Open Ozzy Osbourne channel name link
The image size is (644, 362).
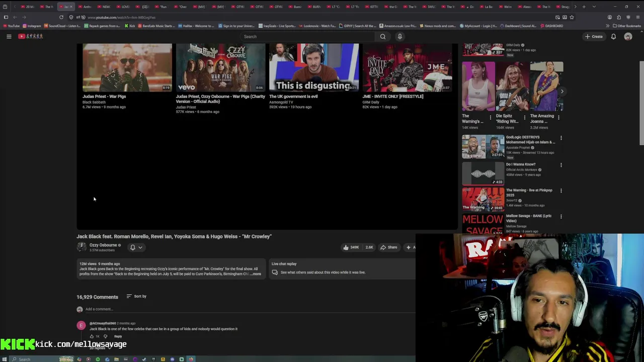(x=103, y=245)
